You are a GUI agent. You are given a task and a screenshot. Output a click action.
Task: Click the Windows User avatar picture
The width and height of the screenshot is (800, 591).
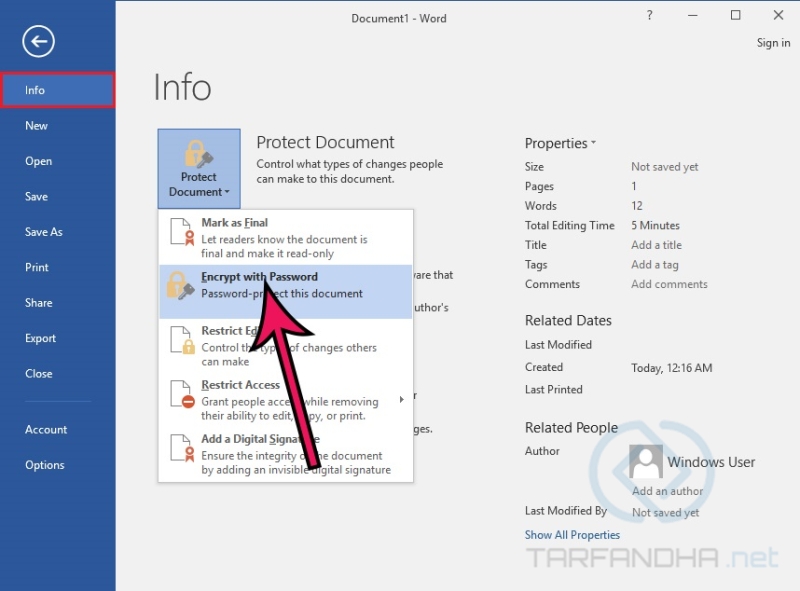645,461
